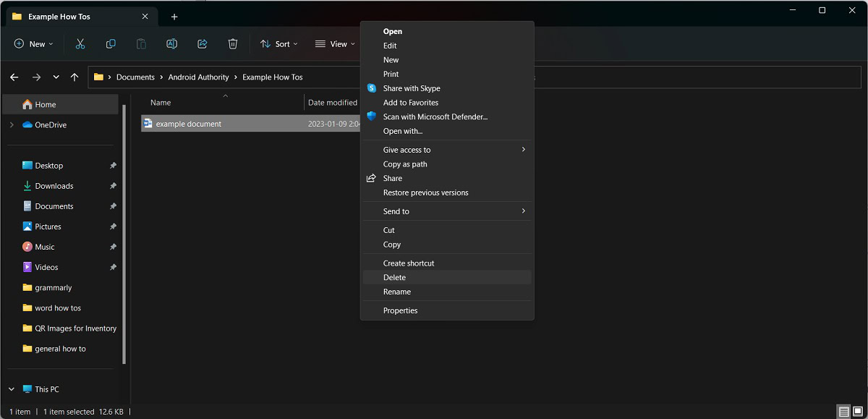Choose Delete from the context menu
Screen dimensions: 868x419
[x=394, y=278]
